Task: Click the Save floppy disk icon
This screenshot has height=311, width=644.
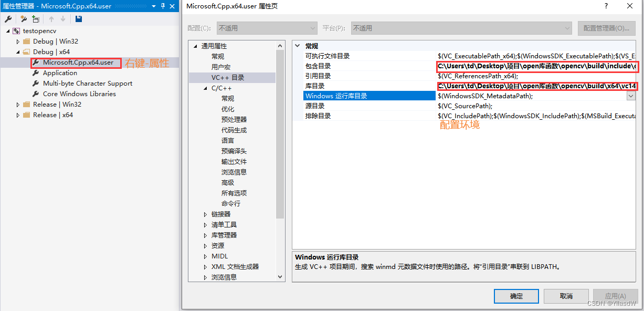Action: click(x=78, y=19)
